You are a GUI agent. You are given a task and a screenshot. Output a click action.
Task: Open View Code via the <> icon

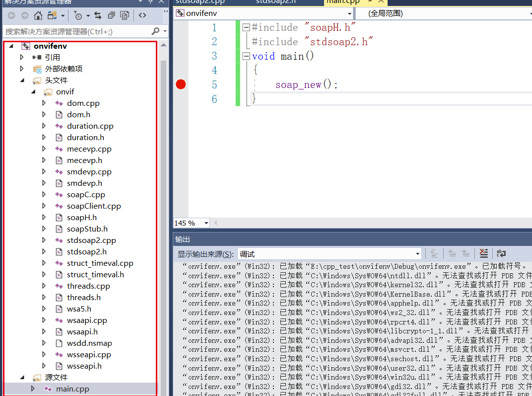142,15
